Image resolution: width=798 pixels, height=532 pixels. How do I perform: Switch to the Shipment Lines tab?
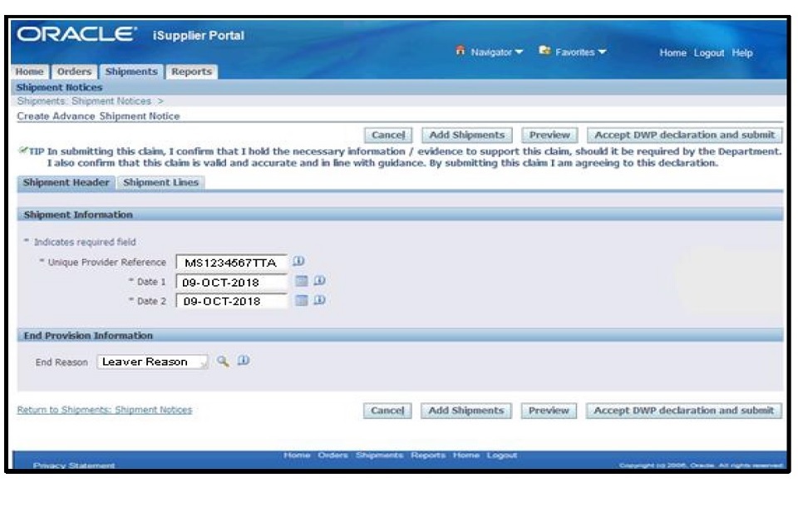[x=161, y=183]
